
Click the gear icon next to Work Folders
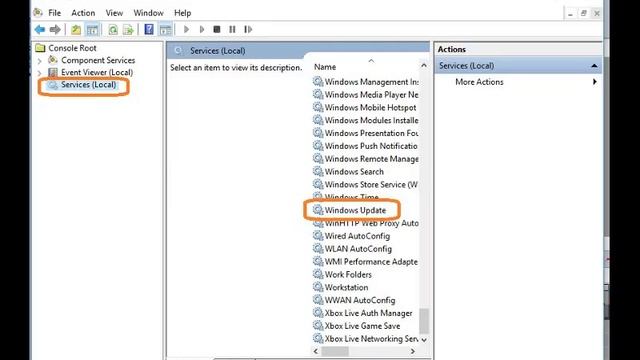318,274
